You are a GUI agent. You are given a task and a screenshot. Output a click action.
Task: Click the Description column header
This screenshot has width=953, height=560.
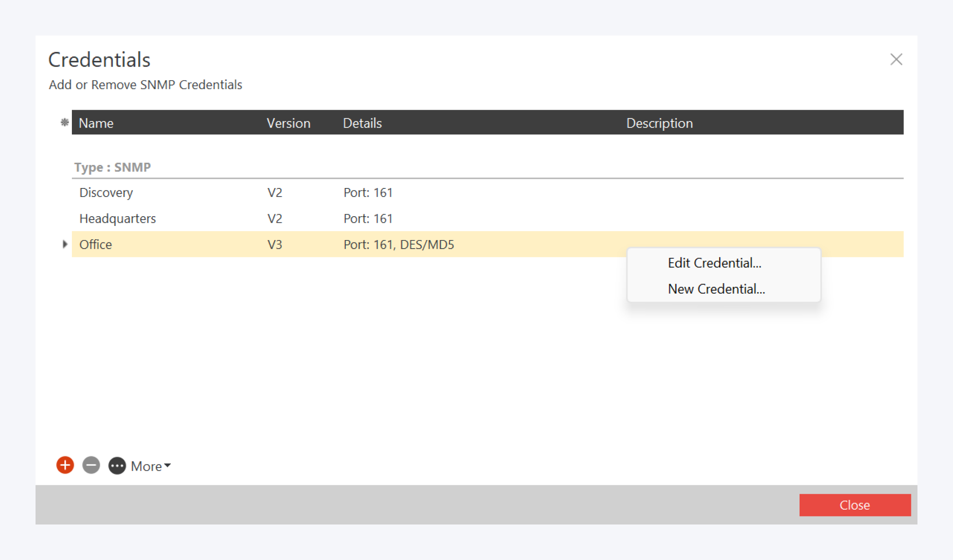click(659, 122)
